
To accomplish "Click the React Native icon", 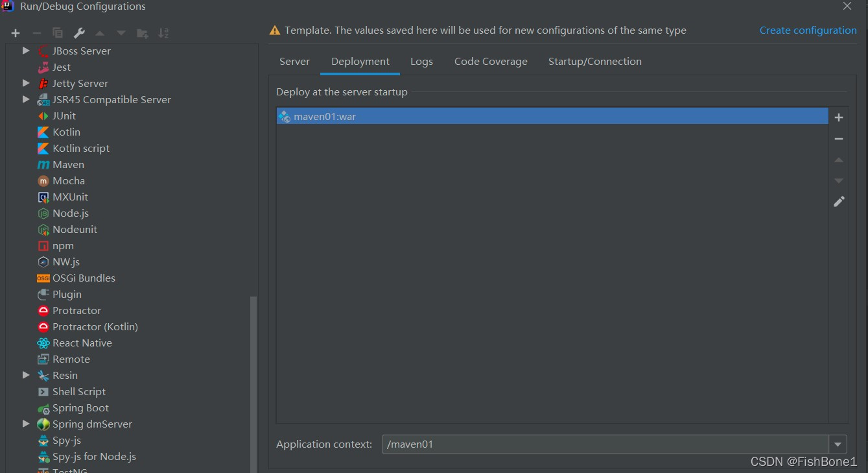I will coord(43,343).
